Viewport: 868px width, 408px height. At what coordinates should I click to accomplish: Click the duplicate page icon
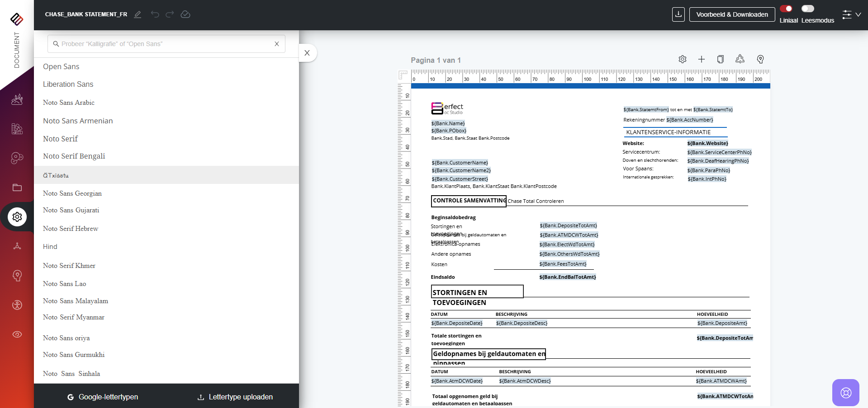pyautogui.click(x=720, y=59)
